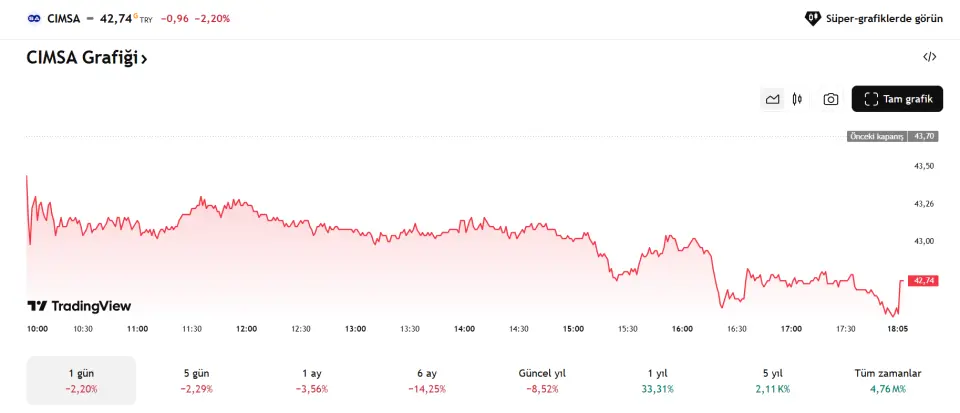The width and height of the screenshot is (960, 413).
Task: Select the 1 gün time range
Action: [x=81, y=380]
